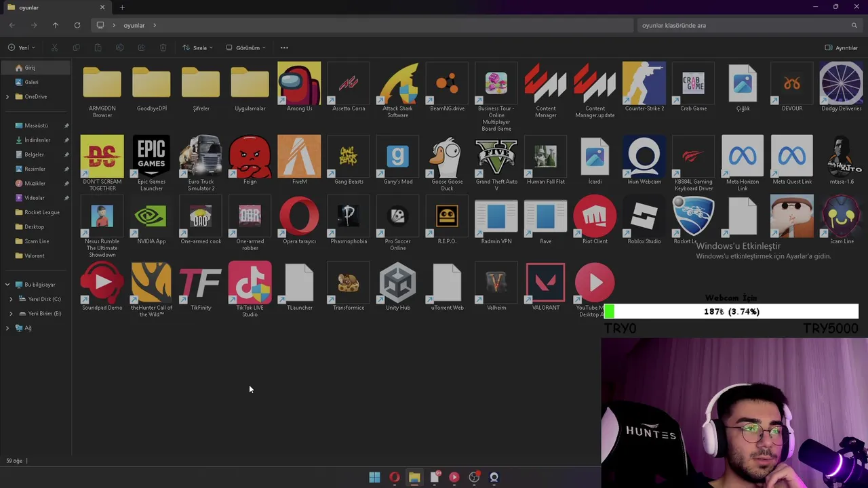Refresh the folder view
This screenshot has width=868, height=488.
point(77,25)
